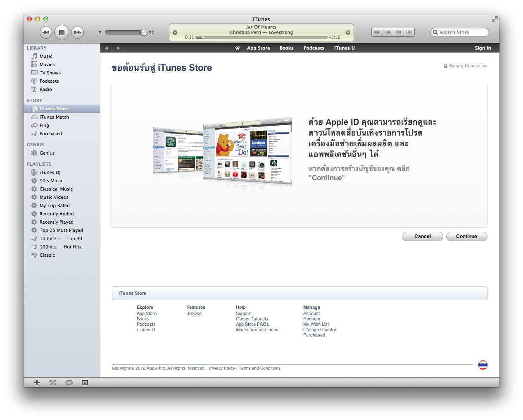
Task: Click the low volume speaker icon
Action: 100,32
